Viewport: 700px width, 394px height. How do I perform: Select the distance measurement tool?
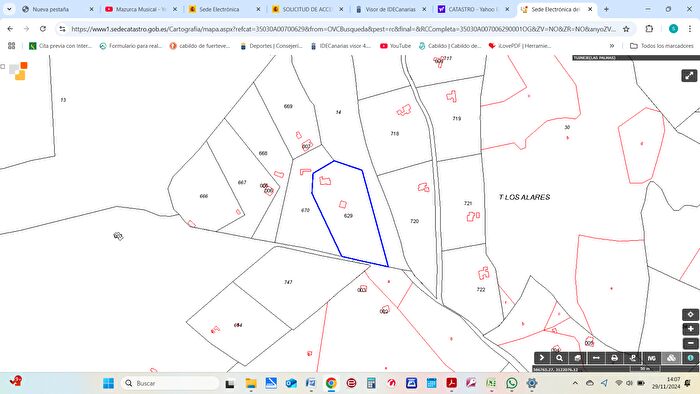click(596, 358)
